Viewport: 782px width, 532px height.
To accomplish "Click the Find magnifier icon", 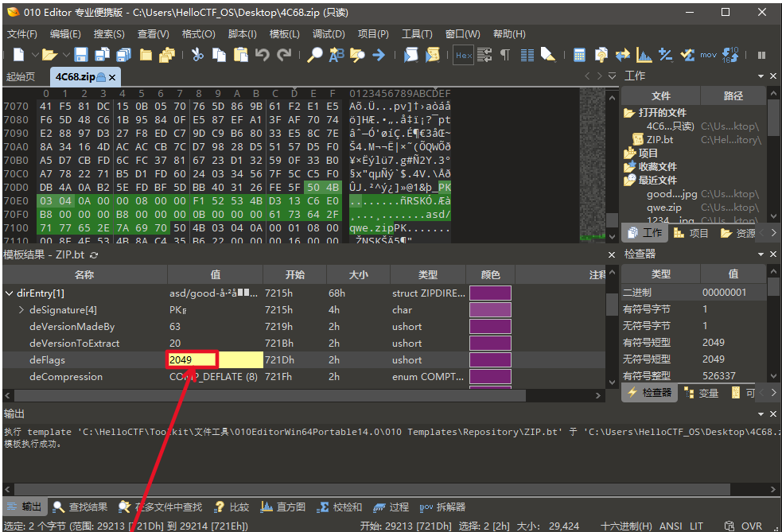I will coord(315,55).
